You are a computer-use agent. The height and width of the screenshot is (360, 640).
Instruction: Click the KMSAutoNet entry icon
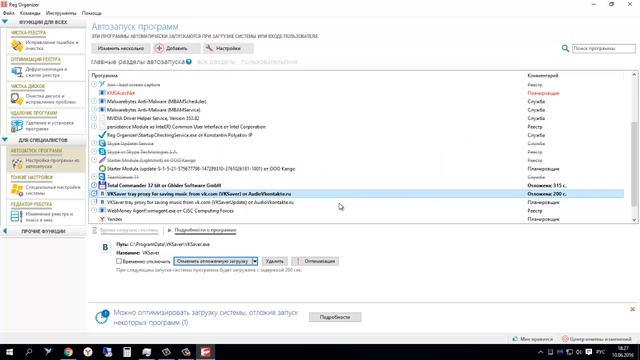coord(102,93)
